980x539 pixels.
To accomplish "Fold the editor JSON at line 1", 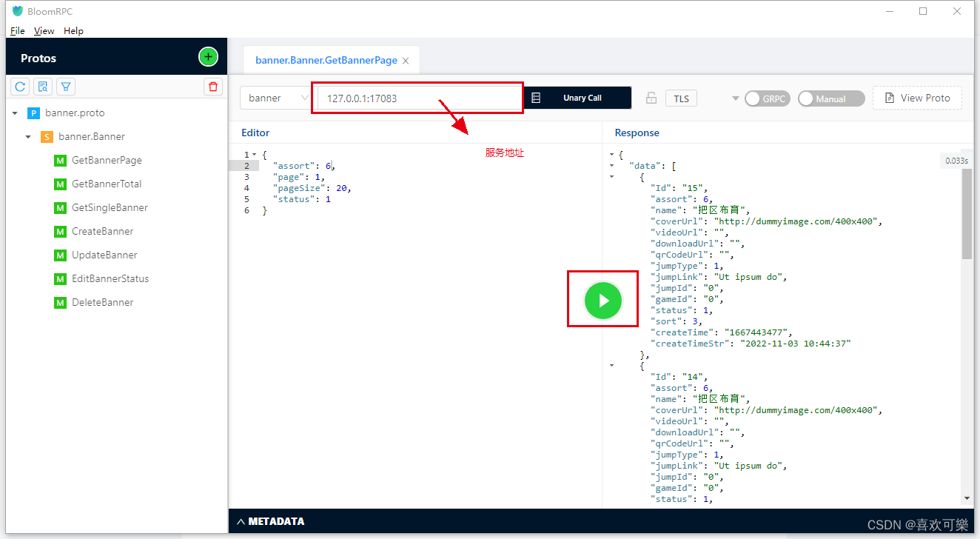I will coord(255,155).
